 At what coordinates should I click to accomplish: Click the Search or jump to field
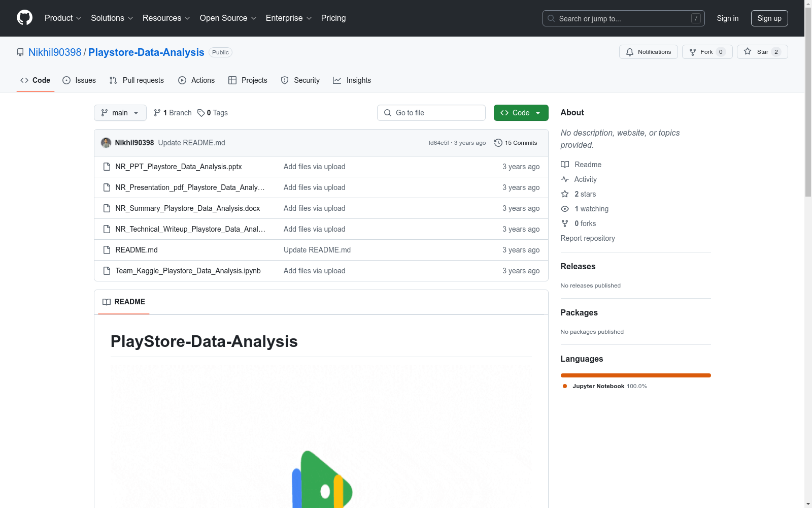point(624,18)
